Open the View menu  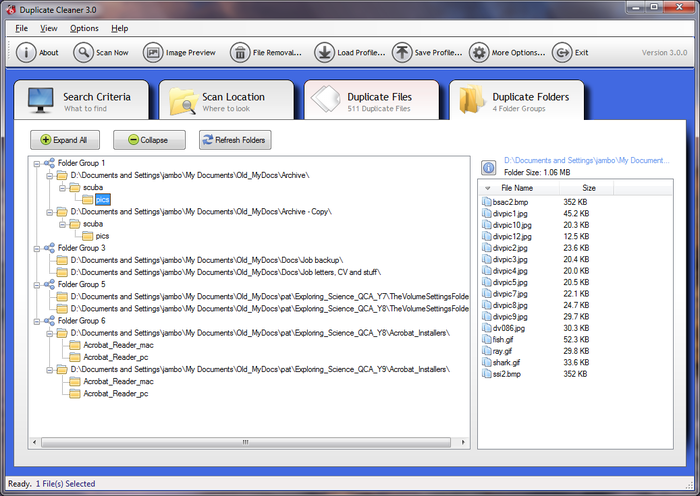[x=49, y=28]
